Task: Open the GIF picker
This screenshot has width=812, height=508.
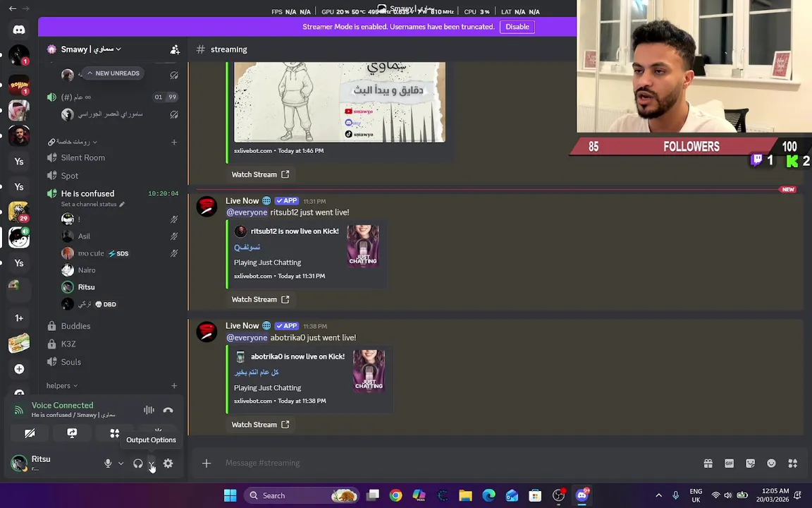Action: click(729, 463)
